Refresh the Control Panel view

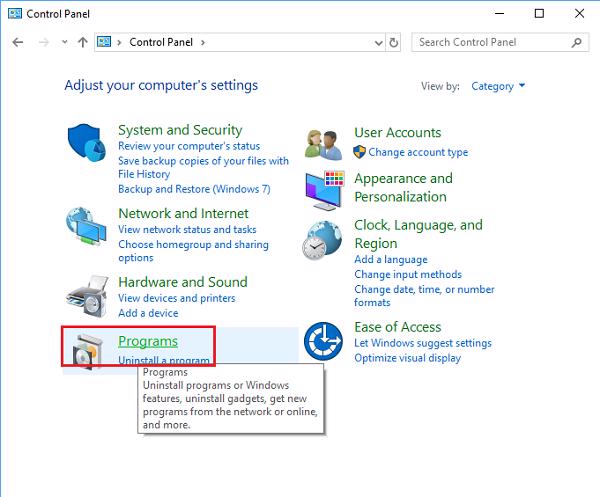point(394,42)
